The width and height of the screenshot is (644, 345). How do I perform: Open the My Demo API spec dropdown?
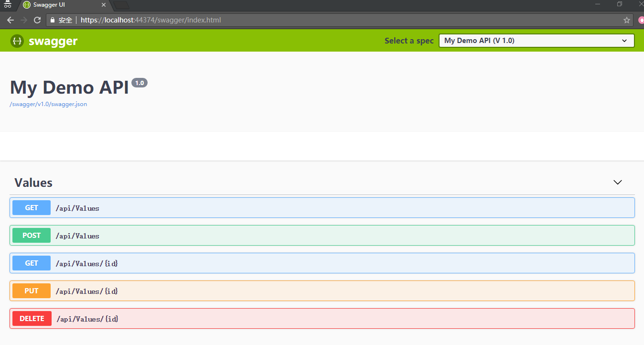537,41
